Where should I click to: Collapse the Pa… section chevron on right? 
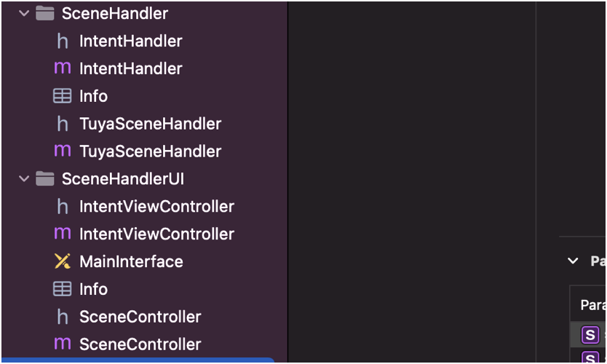573,261
